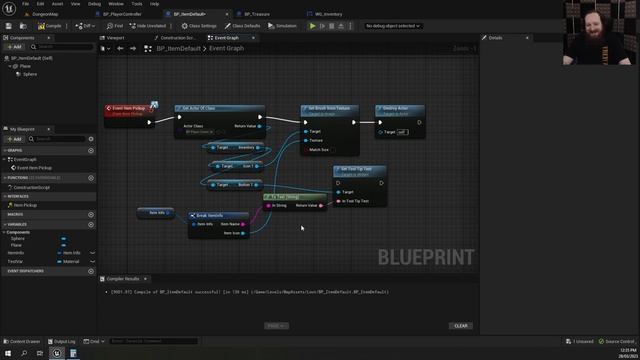Open the Cmd console type dropdown
Image resolution: width=640 pixels, height=360 pixels.
click(x=94, y=341)
